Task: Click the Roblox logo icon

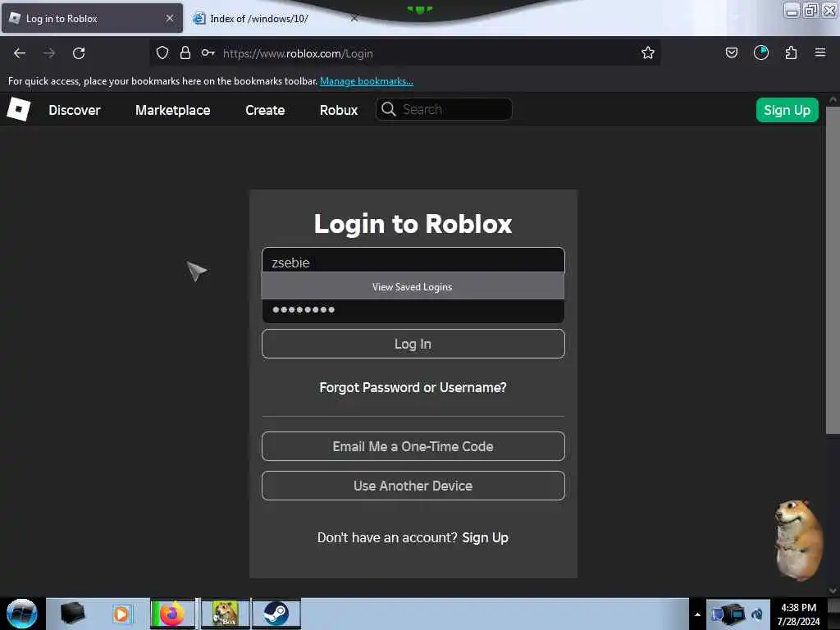Action: 18,109
